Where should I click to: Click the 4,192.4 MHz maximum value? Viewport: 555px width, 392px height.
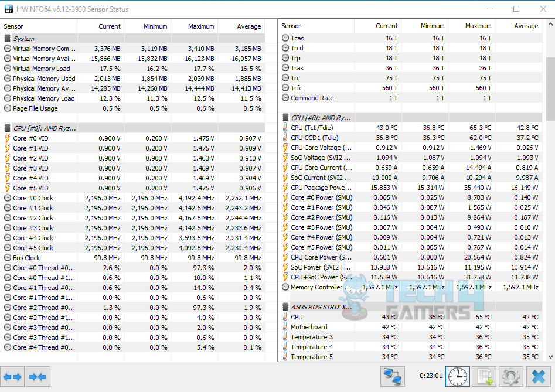(196, 198)
